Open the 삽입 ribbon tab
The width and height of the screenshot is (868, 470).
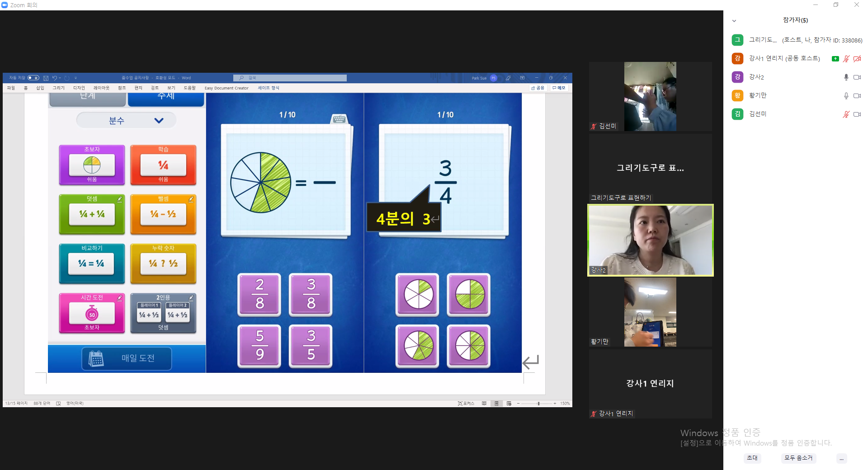click(40, 88)
